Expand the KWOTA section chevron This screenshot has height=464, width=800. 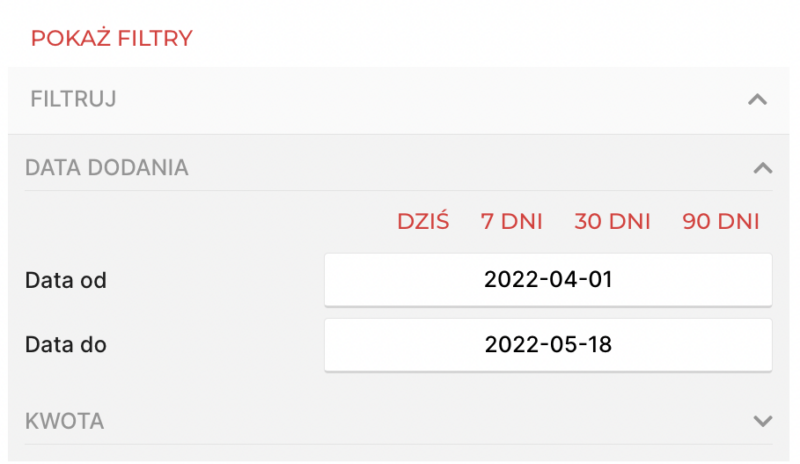(763, 421)
